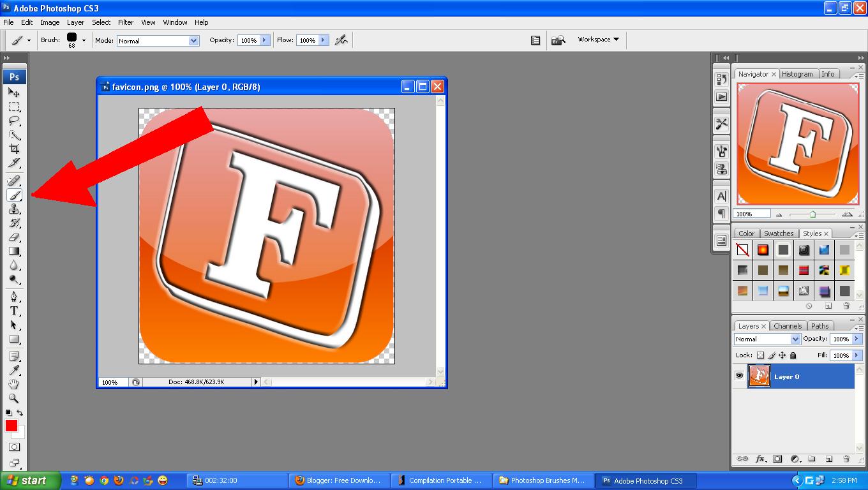Viewport: 868px width, 490px height.
Task: Select the Rectangle shape tool
Action: pyautogui.click(x=14, y=339)
